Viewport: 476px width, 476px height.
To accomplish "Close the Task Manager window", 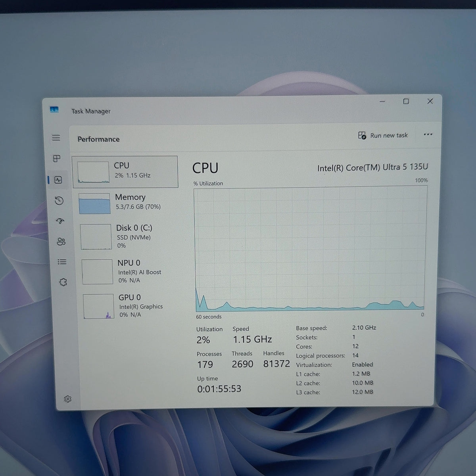I will click(x=430, y=101).
